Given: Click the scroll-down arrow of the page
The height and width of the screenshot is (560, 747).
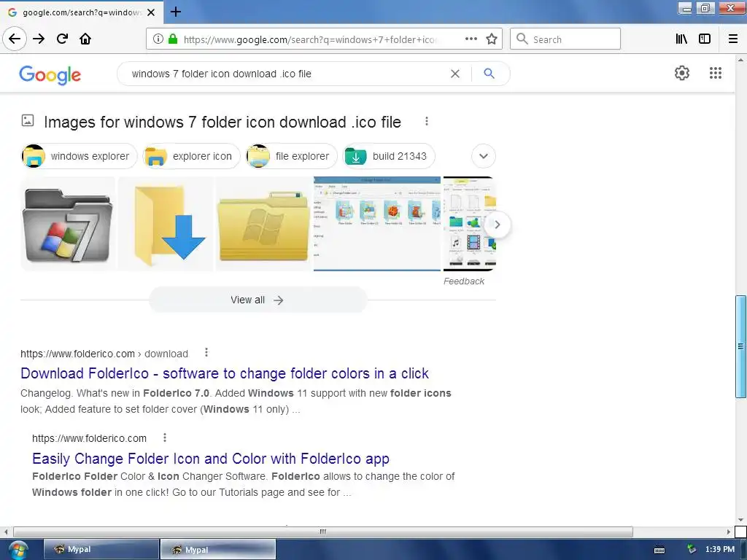Looking at the screenshot, I should click(740, 520).
